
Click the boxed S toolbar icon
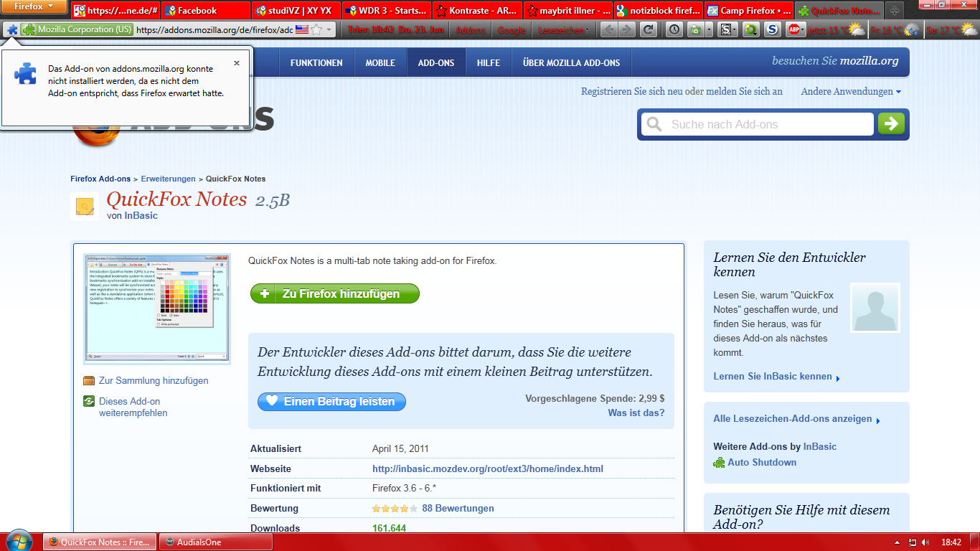[x=727, y=29]
